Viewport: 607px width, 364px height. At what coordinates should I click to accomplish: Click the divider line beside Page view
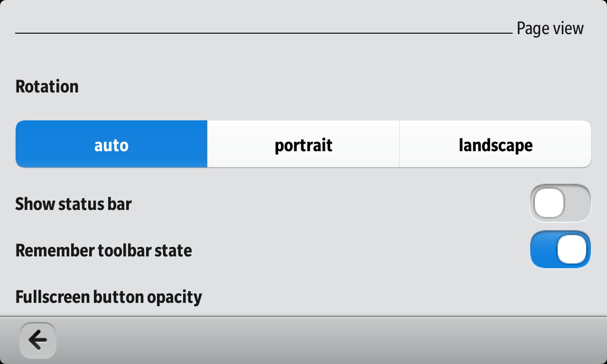tap(263, 33)
